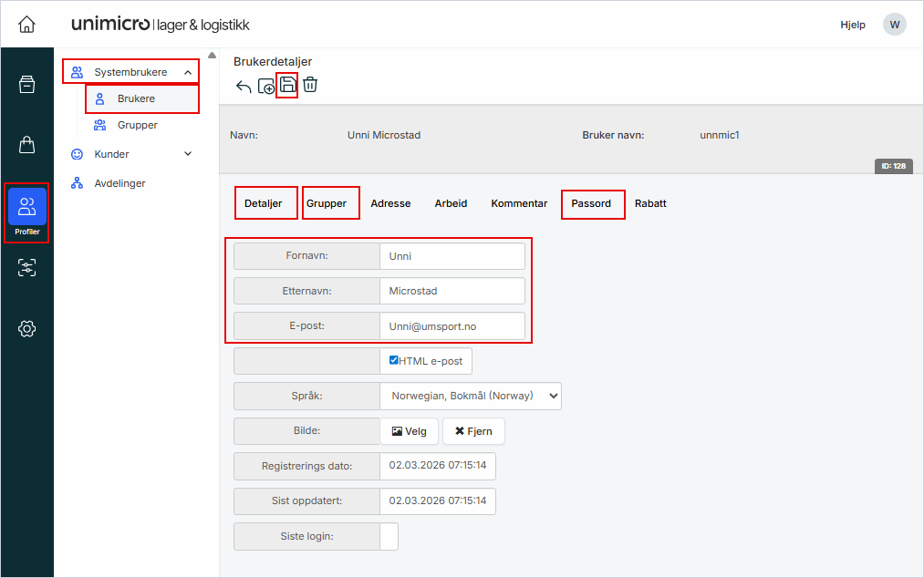Open the archive box sidebar icon
924x578 pixels.
(x=26, y=85)
